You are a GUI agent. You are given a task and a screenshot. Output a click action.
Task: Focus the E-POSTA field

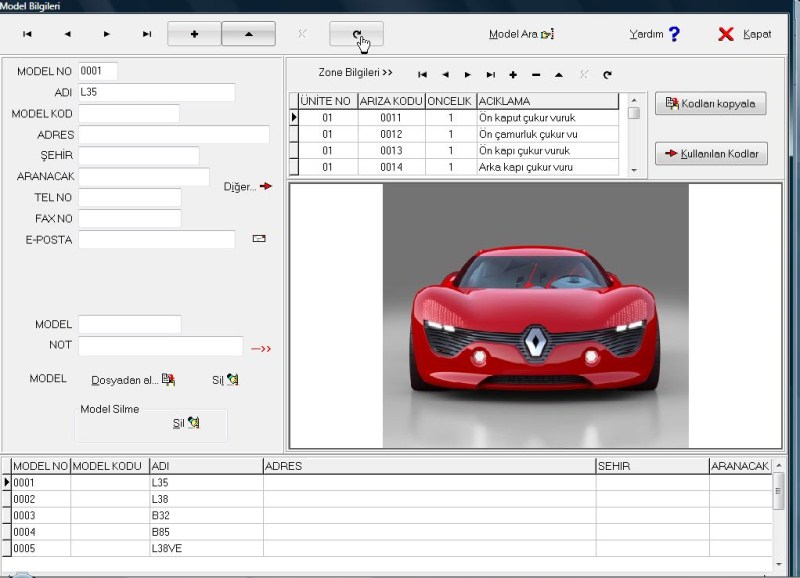click(x=157, y=239)
